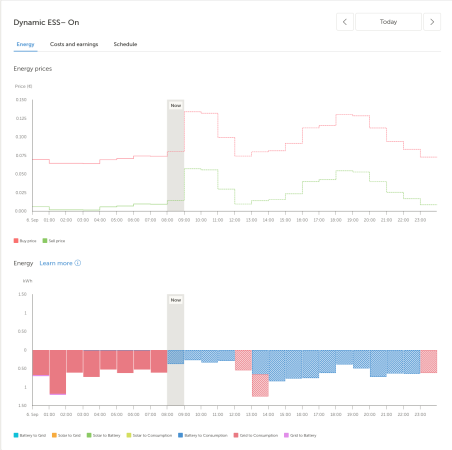Hide the Battery to Grid series

click(x=30, y=435)
